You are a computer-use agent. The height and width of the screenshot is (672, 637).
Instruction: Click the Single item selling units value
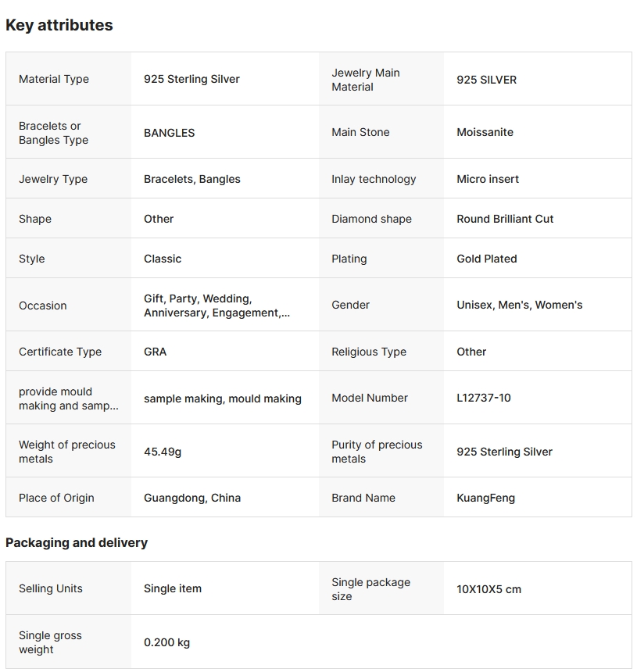point(173,588)
